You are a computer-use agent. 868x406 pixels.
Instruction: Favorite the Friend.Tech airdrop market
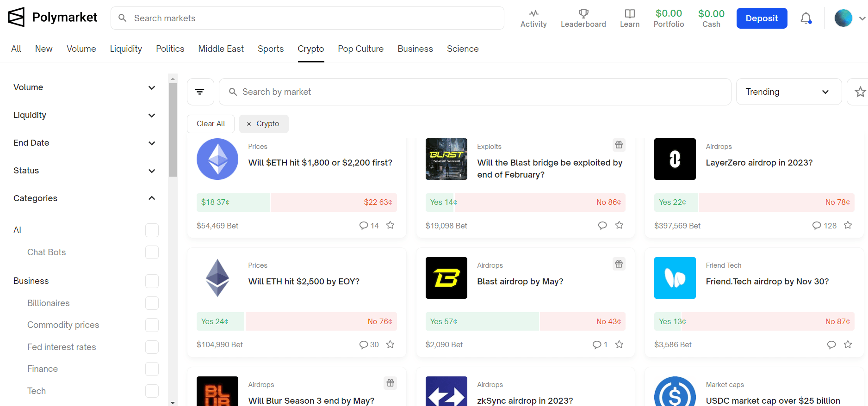point(848,344)
